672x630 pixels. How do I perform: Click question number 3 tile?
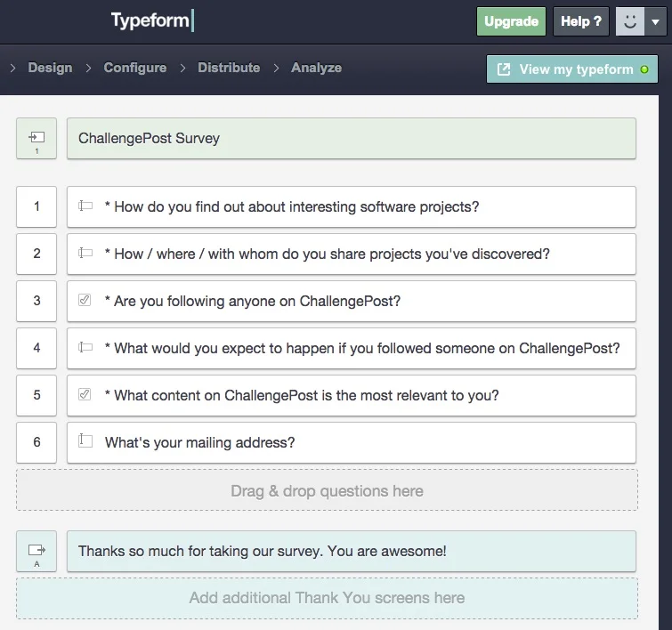(x=36, y=301)
